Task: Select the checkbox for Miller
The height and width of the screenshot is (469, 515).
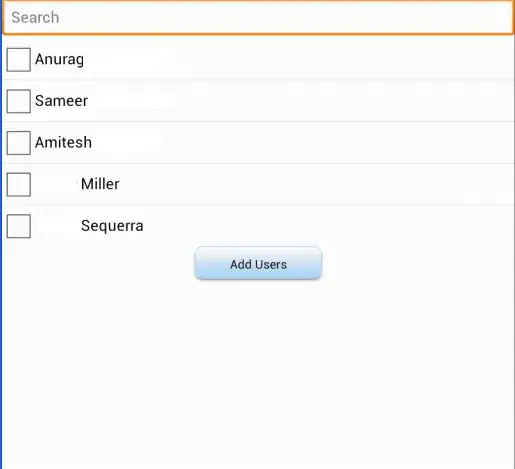Action: click(x=19, y=184)
